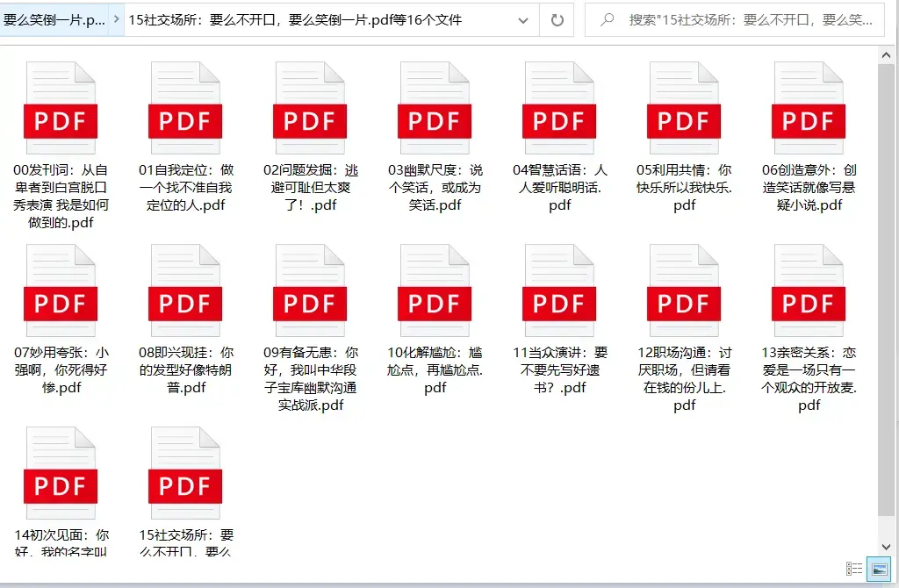Click the 05利用共情 file name
899x588 pixels.
683,188
